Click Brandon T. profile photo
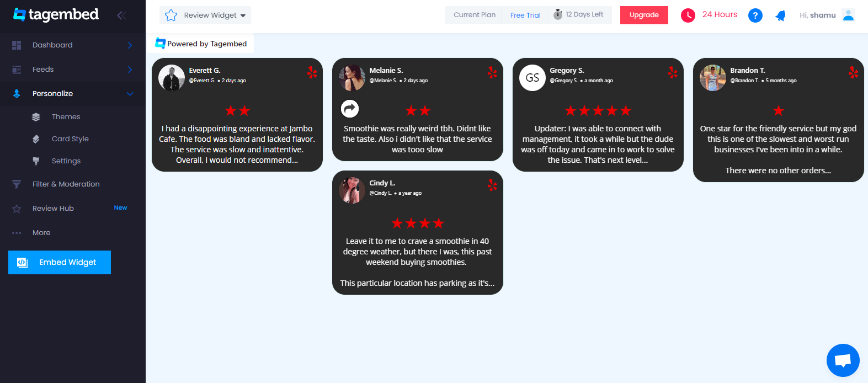The width and height of the screenshot is (868, 383). click(713, 78)
